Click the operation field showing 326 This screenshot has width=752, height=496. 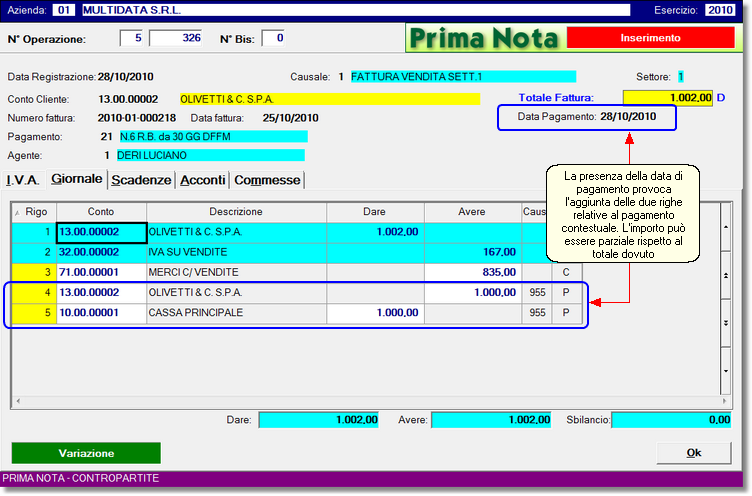[176, 38]
